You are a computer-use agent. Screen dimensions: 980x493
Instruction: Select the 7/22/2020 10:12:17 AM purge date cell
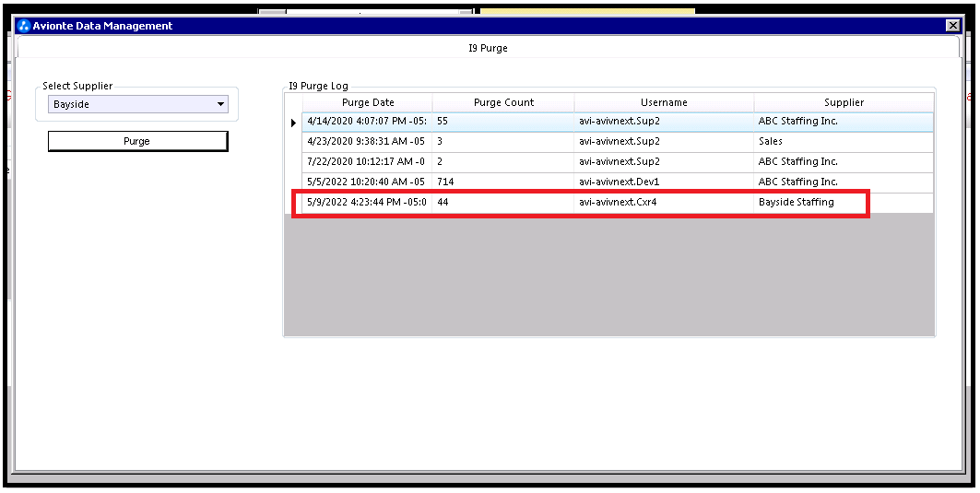click(367, 161)
